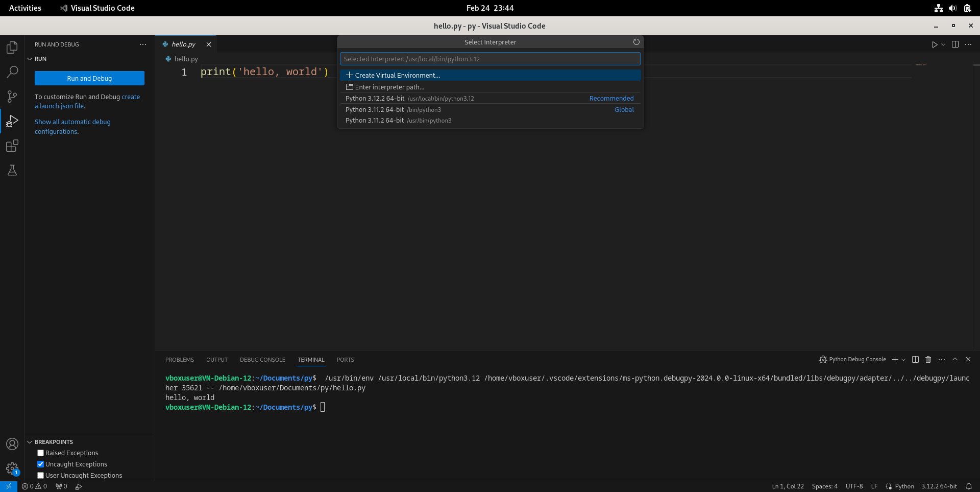The height and width of the screenshot is (492, 980).
Task: Click the remote window status bar icon
Action: click(9, 486)
